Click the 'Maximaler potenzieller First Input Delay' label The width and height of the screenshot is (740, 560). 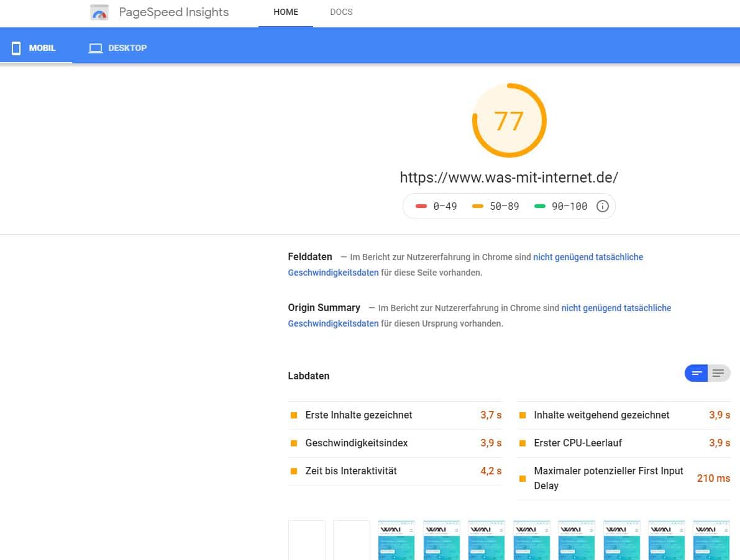(x=609, y=479)
